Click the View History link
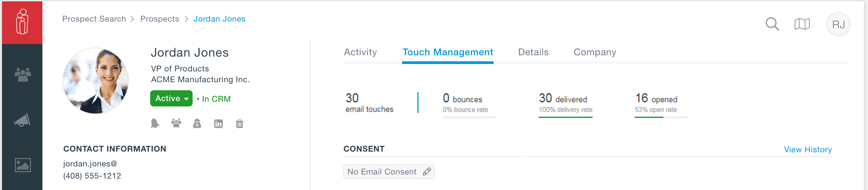The width and height of the screenshot is (868, 190). [x=808, y=150]
